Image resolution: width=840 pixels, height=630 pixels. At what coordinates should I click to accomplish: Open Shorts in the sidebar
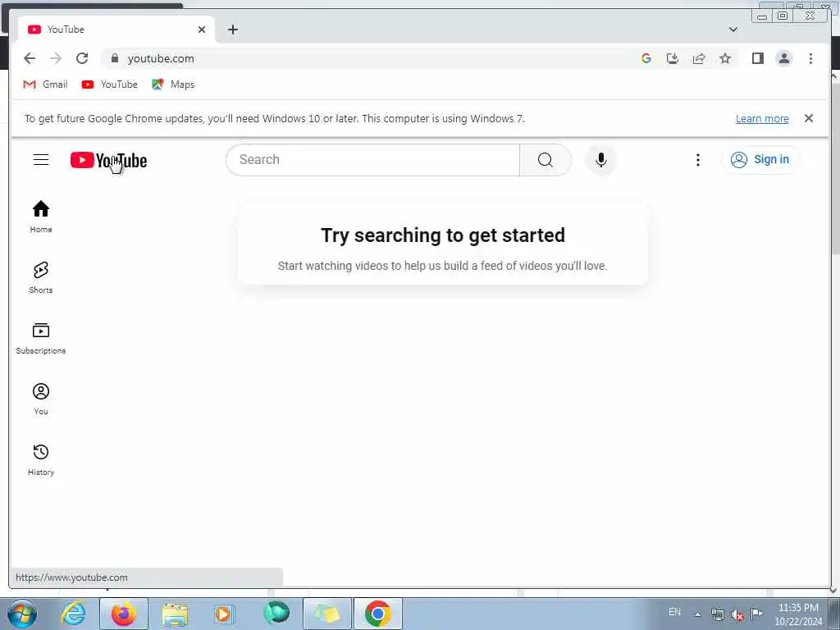pyautogui.click(x=41, y=277)
